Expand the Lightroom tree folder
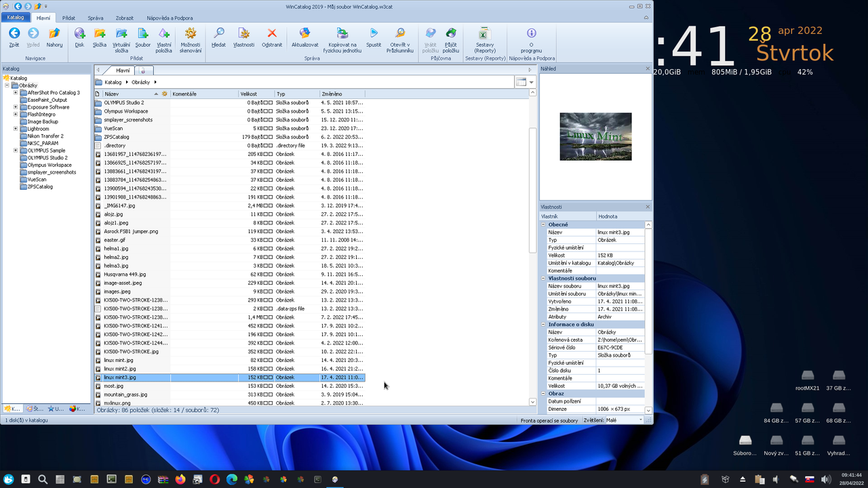 point(16,129)
